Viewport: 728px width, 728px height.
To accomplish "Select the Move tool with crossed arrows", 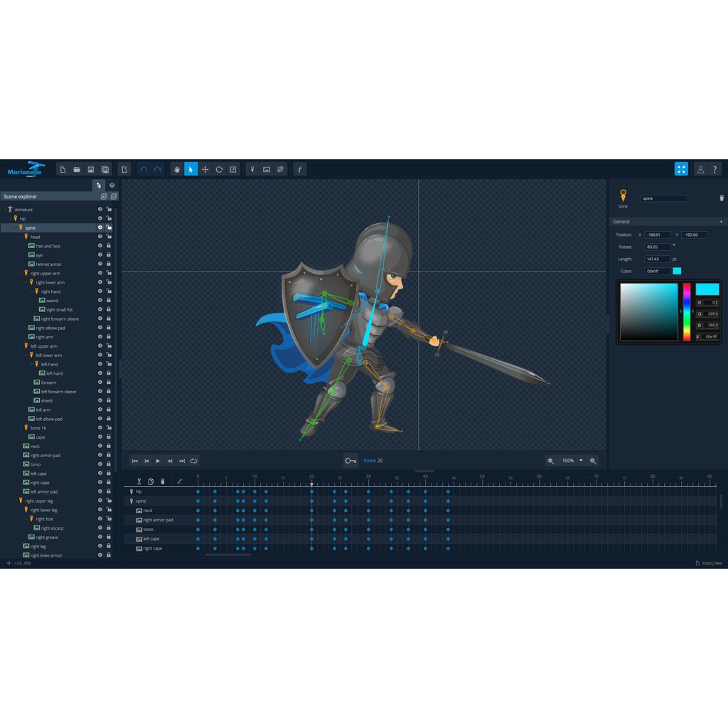I will tap(205, 169).
